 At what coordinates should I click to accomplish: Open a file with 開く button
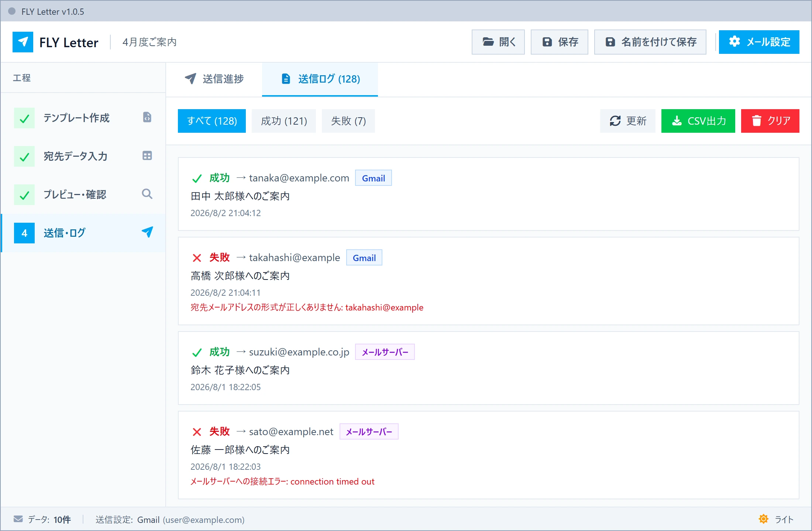point(498,42)
